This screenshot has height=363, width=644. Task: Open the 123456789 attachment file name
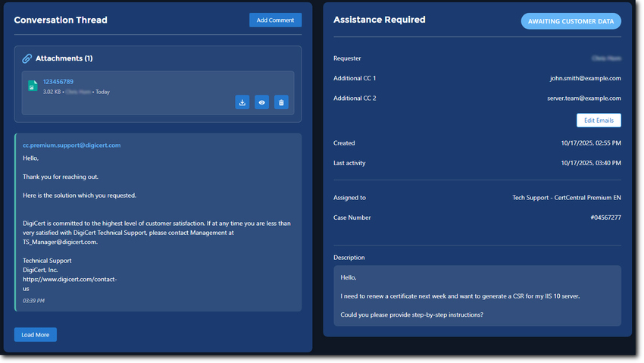click(58, 82)
